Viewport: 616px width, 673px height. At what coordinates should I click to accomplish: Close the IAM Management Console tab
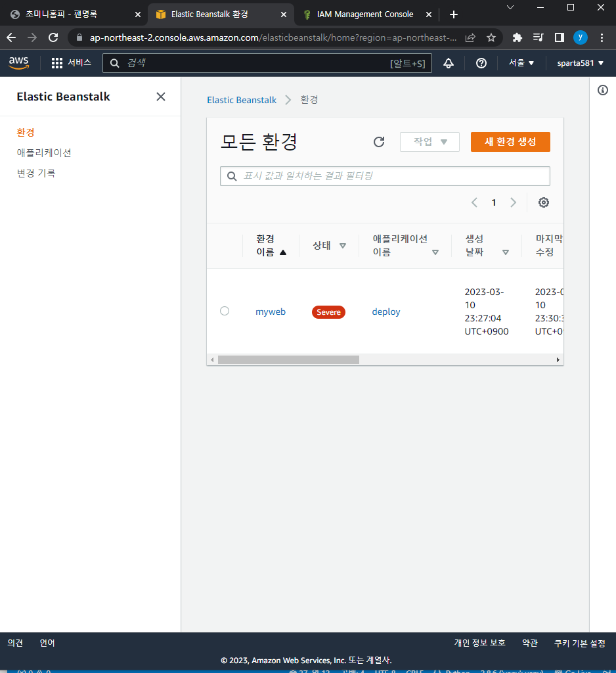pos(429,14)
